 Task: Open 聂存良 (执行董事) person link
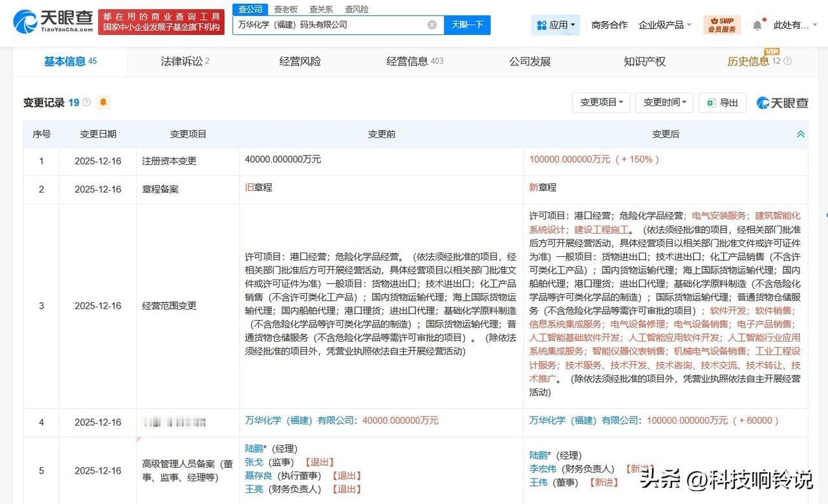(x=259, y=476)
